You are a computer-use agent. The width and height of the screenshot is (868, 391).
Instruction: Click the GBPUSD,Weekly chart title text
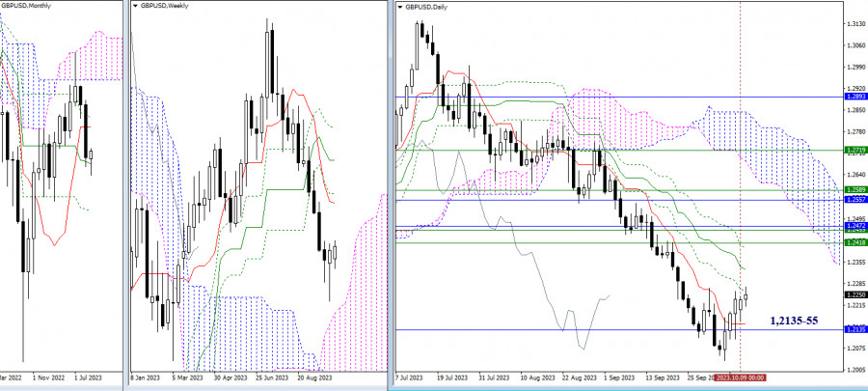[164, 6]
